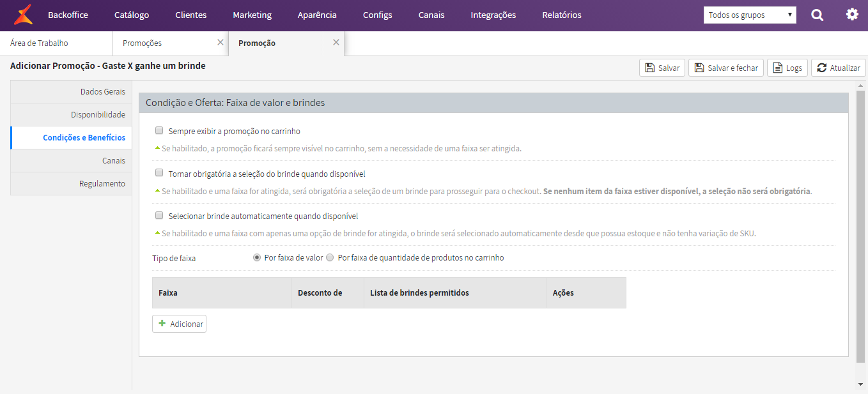Open the Logs button
Viewport: 868px width, 394px height.
[x=787, y=68]
